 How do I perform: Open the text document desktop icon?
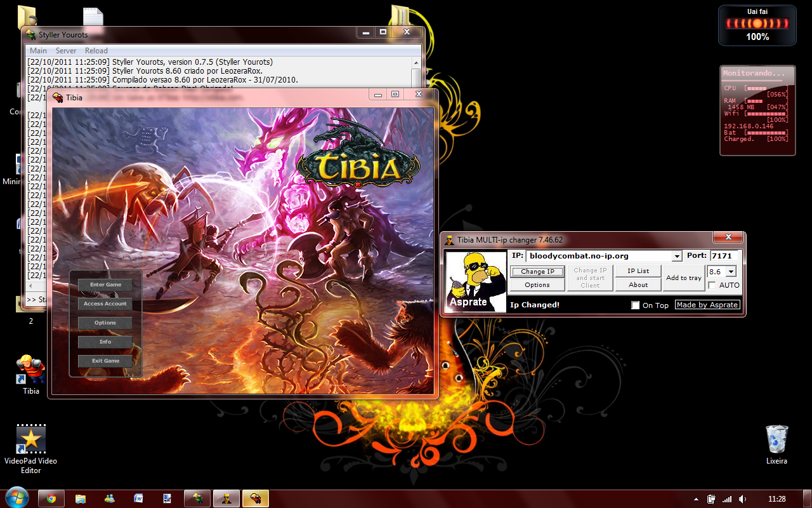click(93, 16)
